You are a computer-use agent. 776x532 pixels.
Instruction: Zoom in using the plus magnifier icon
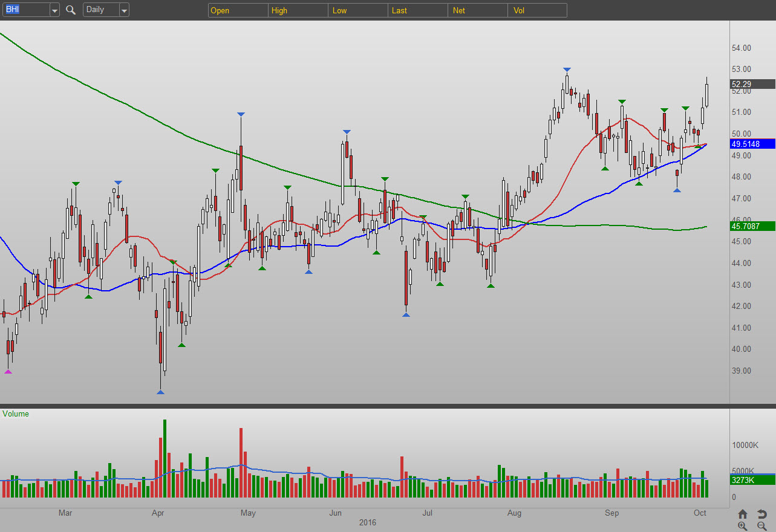[743, 526]
